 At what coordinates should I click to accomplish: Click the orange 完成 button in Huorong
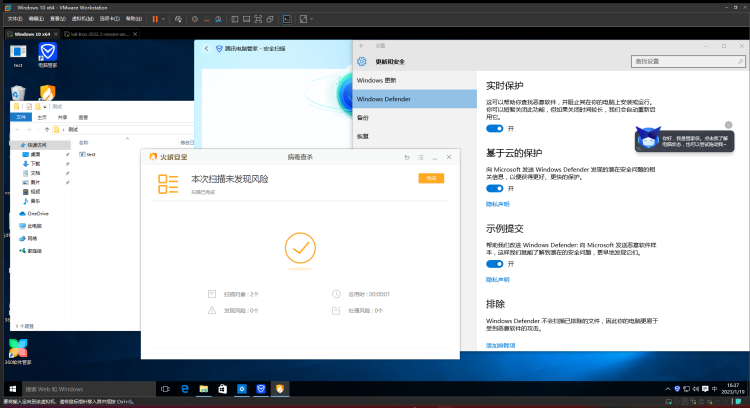(x=431, y=178)
